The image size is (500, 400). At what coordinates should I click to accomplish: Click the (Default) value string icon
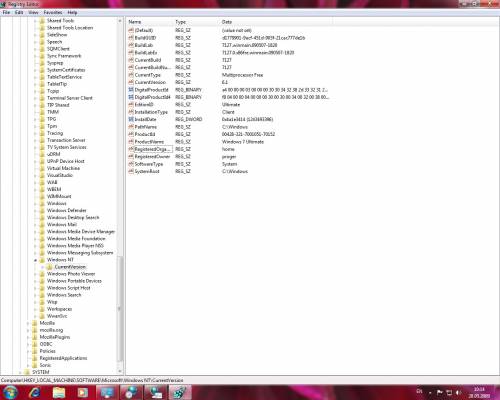point(131,30)
